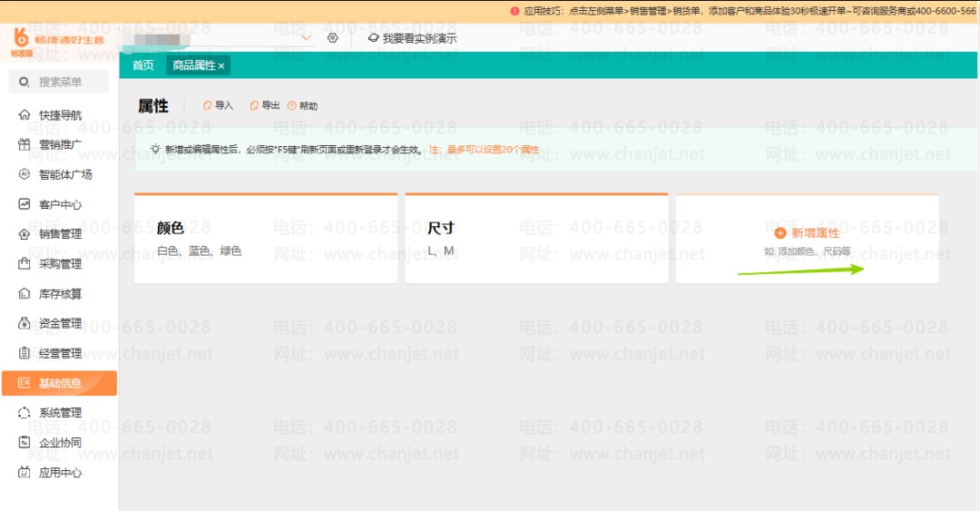This screenshot has width=980, height=511.
Task: Open the 资金管理 menu
Action: pyautogui.click(x=60, y=323)
